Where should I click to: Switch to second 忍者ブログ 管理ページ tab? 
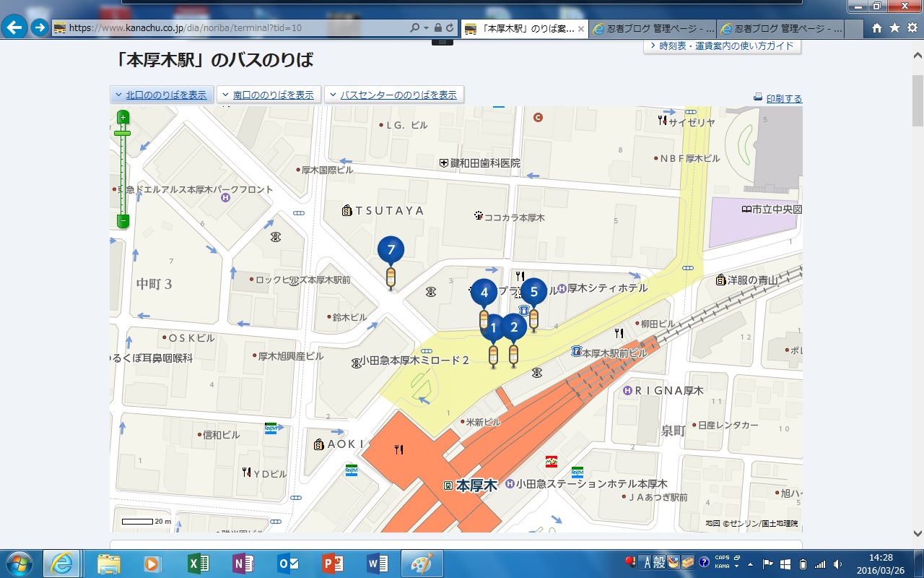click(x=781, y=29)
